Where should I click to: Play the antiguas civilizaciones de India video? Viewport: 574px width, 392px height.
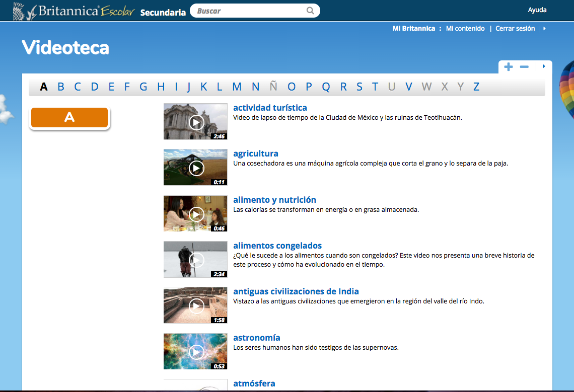(195, 305)
